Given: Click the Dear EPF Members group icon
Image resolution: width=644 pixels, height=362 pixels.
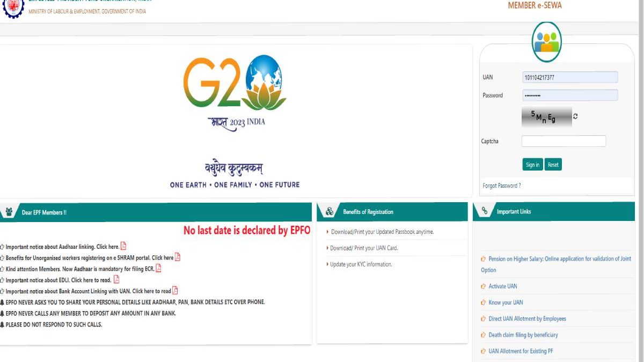Looking at the screenshot, I should click(9, 212).
